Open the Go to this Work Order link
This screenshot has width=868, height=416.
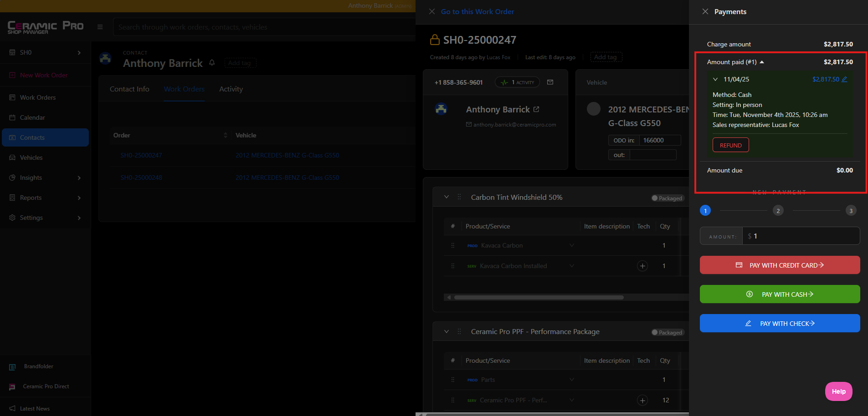click(478, 11)
